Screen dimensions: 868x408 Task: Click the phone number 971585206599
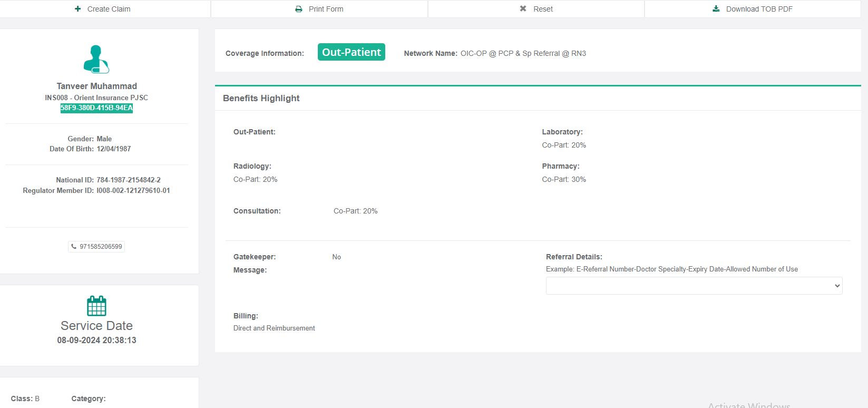tap(101, 247)
